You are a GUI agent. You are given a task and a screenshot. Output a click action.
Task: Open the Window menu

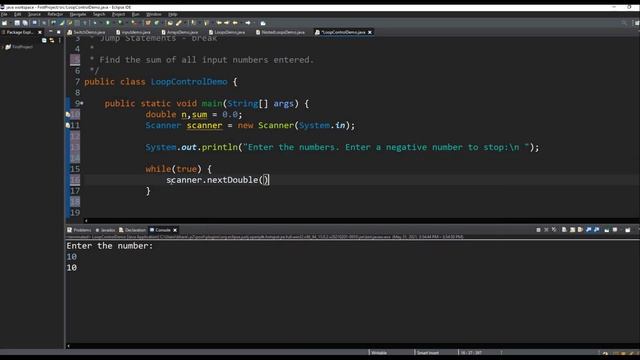pyautogui.click(x=154, y=14)
